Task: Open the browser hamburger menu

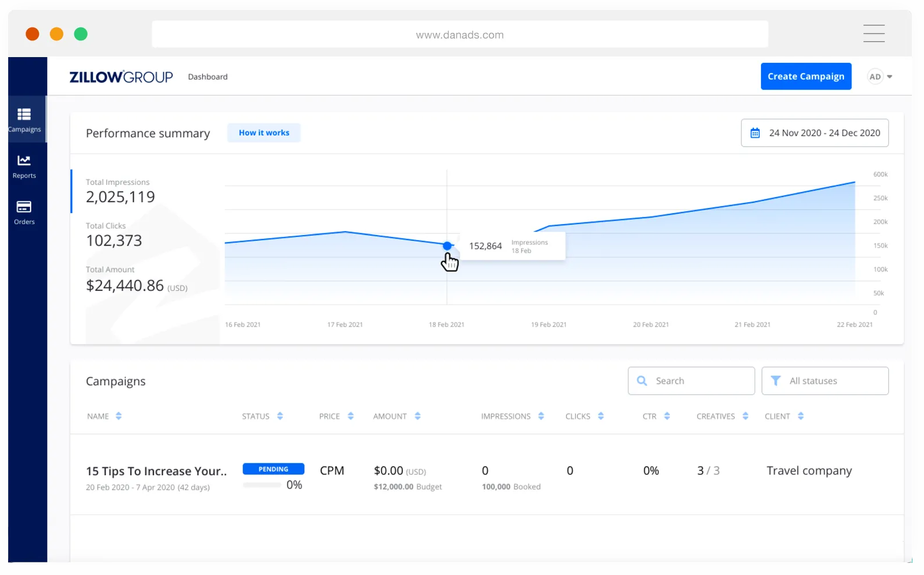Action: (x=873, y=33)
